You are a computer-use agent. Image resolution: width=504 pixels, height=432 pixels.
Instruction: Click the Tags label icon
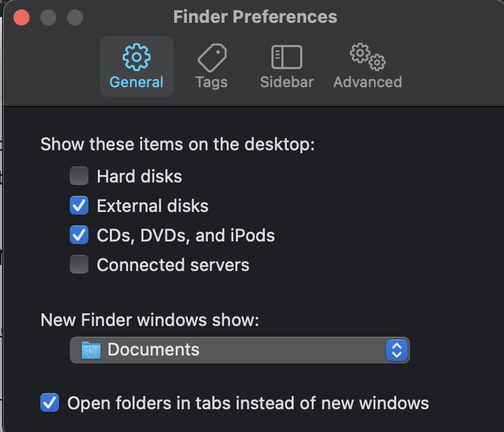pos(211,58)
